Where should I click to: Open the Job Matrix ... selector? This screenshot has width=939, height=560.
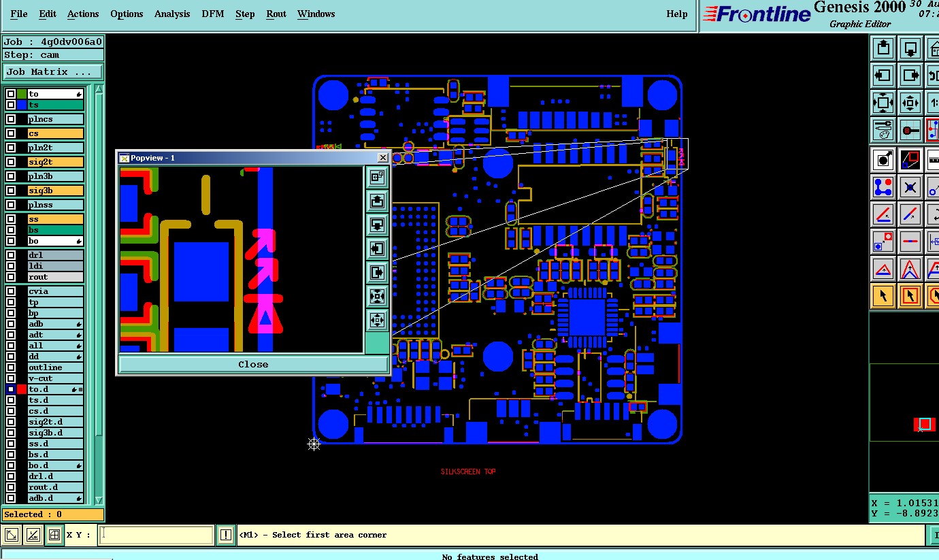pos(54,71)
